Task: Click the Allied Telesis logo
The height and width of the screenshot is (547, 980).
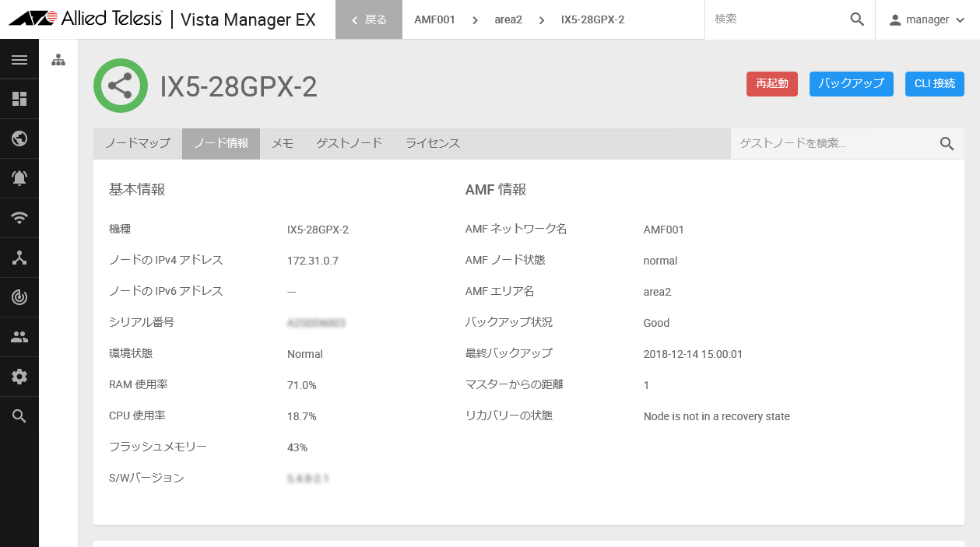Action: tap(86, 19)
